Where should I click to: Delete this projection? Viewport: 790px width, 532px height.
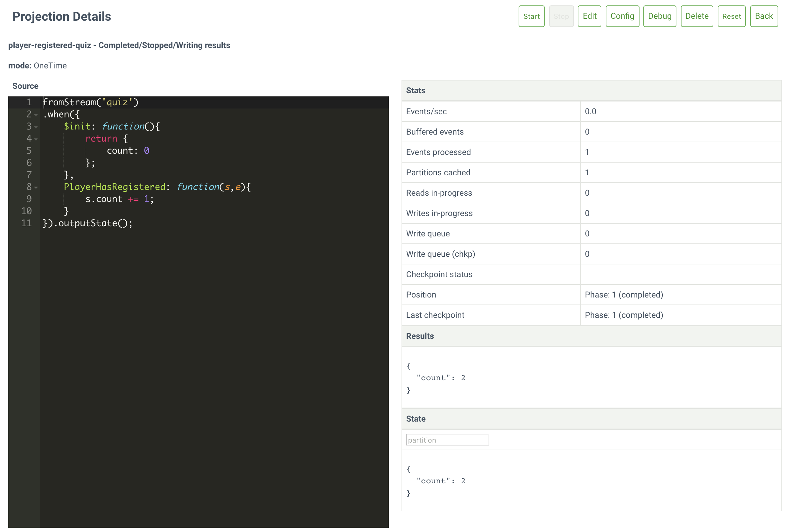[x=697, y=16]
